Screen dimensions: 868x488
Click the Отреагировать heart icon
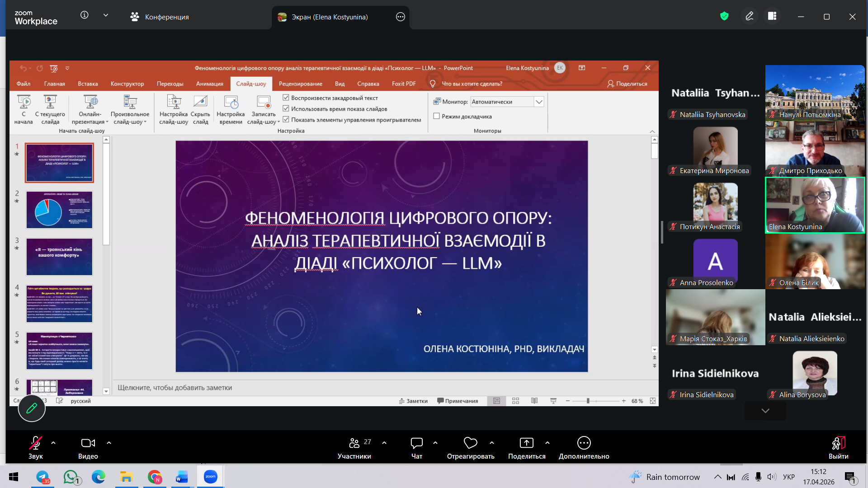point(470,443)
